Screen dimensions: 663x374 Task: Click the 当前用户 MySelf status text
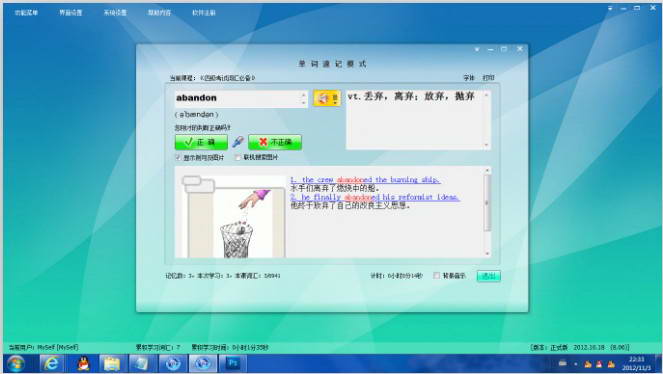pos(43,347)
